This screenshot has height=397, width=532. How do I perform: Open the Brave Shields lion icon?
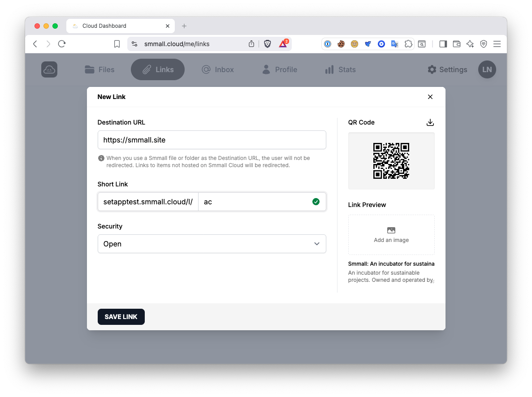click(x=268, y=44)
